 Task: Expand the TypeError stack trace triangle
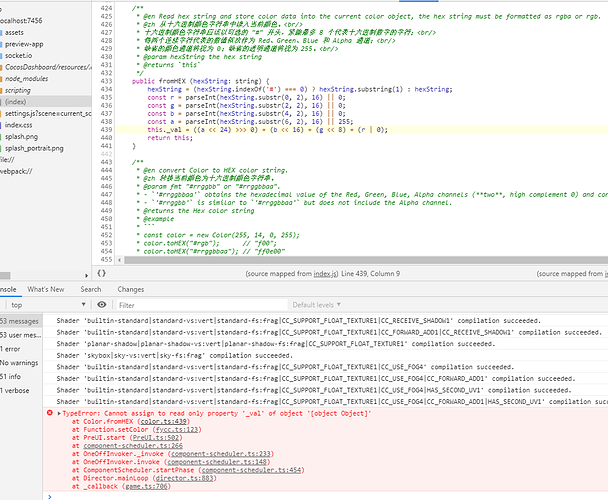(59, 413)
